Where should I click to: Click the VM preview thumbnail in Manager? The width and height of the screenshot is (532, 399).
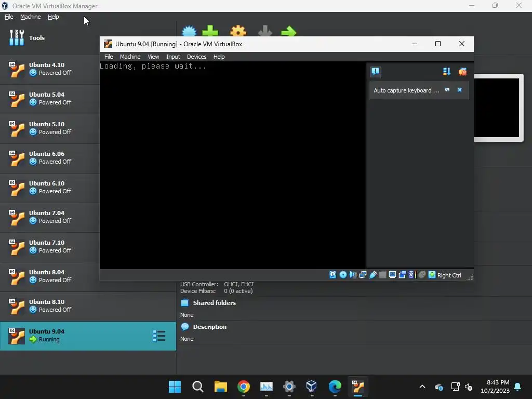[x=498, y=108]
